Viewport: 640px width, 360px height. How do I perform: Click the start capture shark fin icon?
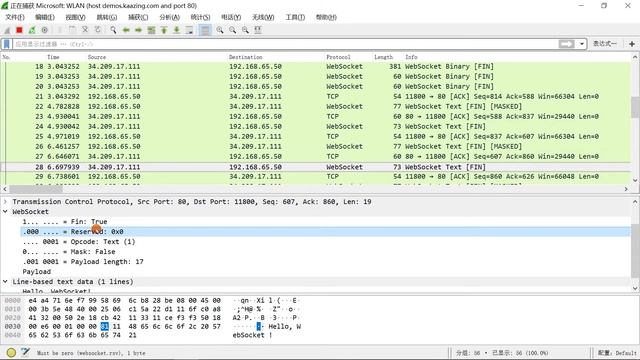pyautogui.click(x=7, y=30)
